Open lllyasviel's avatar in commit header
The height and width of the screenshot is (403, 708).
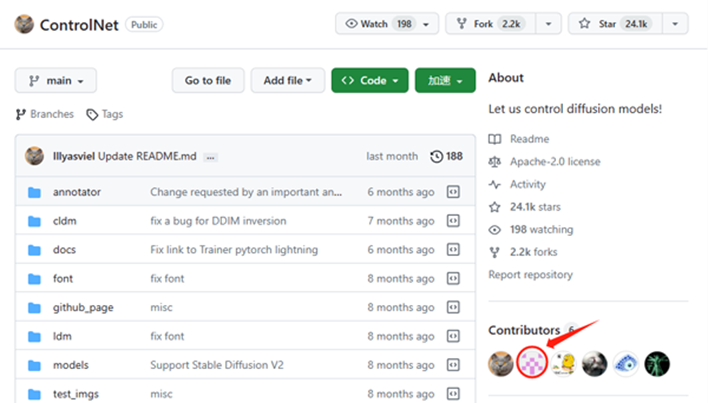pos(36,157)
